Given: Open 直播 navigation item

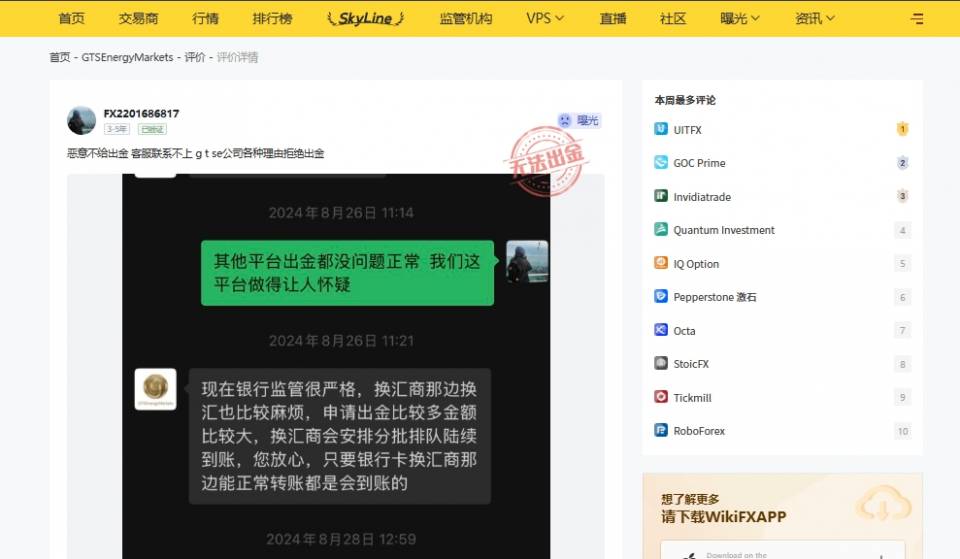Looking at the screenshot, I should coord(613,18).
